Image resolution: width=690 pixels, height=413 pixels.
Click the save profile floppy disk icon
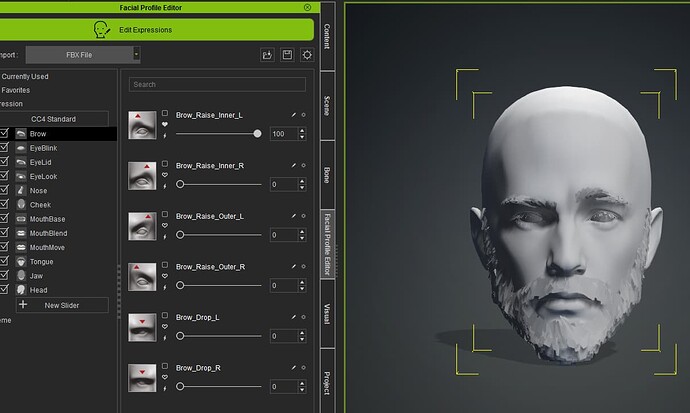tap(287, 55)
